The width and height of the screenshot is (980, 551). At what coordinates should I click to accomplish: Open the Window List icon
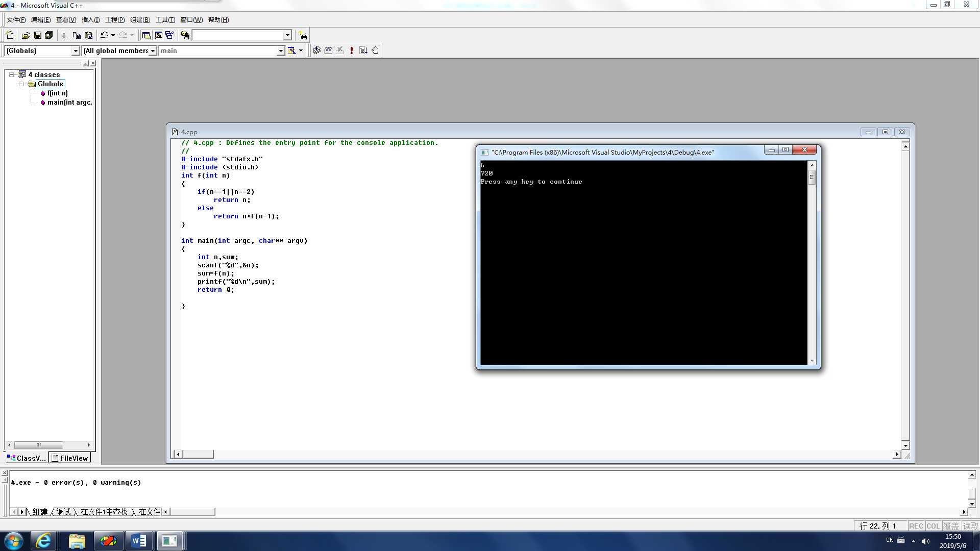coord(169,35)
